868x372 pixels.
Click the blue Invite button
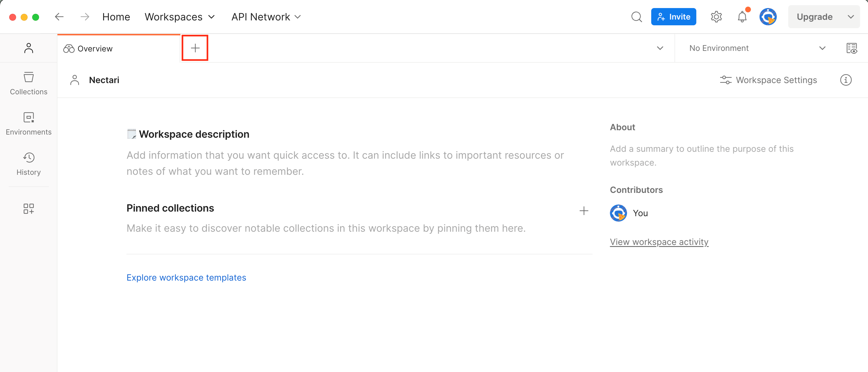coord(673,17)
